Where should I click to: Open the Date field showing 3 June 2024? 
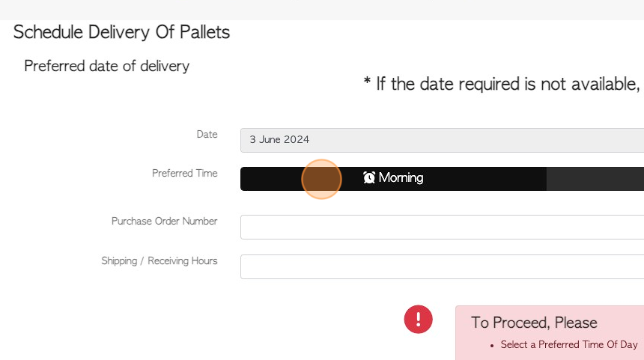point(442,140)
